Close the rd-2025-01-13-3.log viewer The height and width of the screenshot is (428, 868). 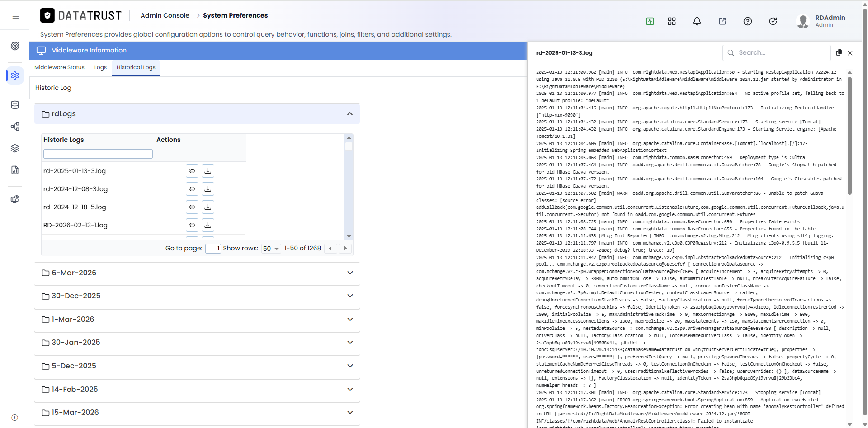(x=850, y=53)
